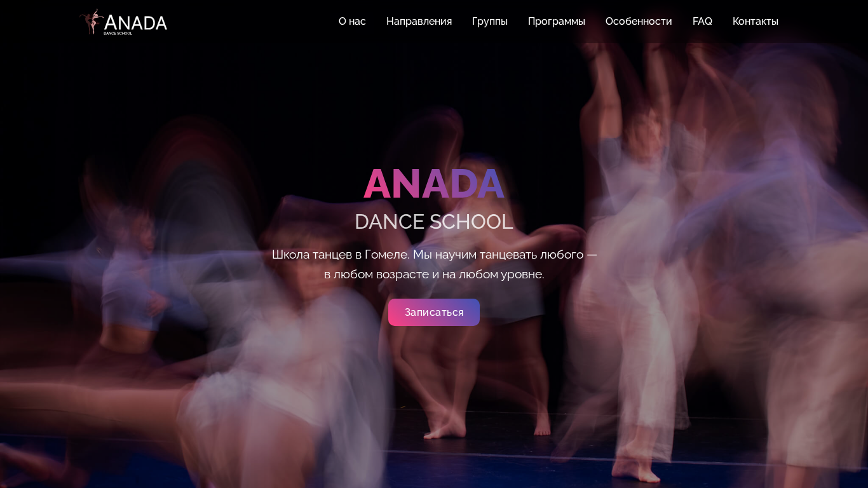Jump to Особенности section
This screenshot has width=868, height=488.
point(639,21)
